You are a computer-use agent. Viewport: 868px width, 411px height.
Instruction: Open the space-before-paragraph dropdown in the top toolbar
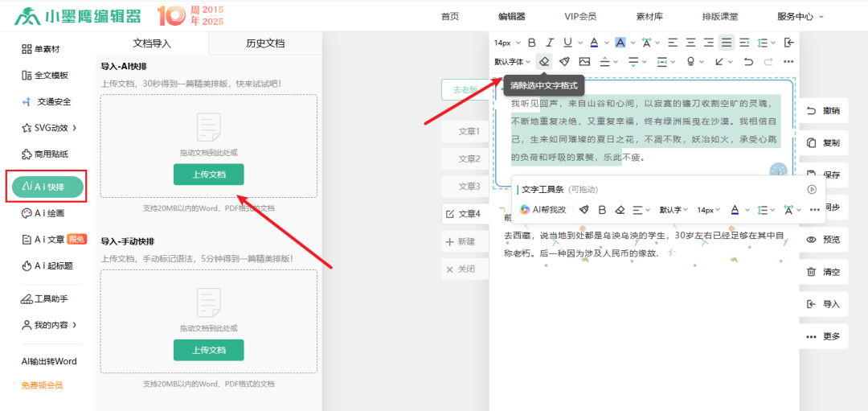point(609,61)
